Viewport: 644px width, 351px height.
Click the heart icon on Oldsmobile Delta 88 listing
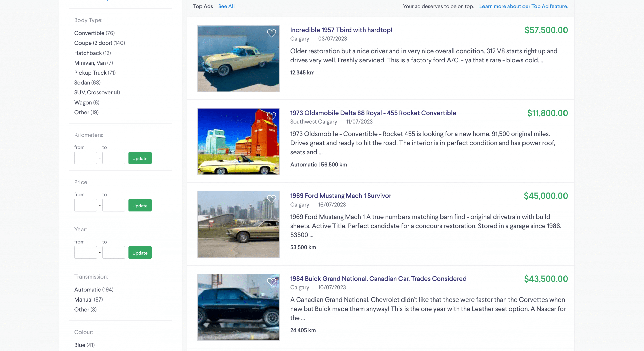271,116
